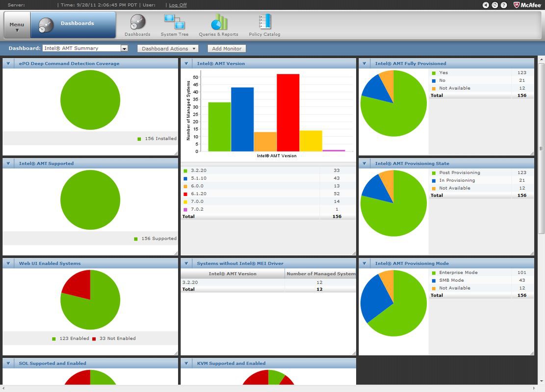Open the Intel AMT Summary dashboard dropdown
Image resolution: width=545 pixels, height=392 pixels.
(124, 49)
